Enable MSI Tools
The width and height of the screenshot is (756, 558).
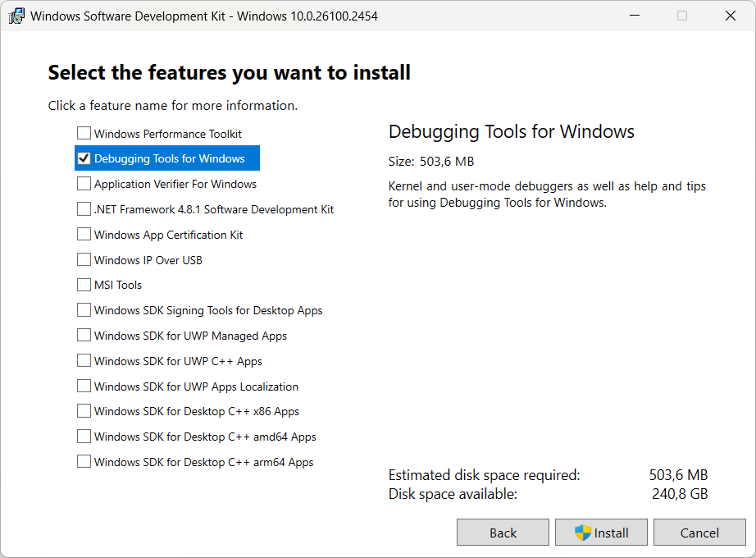(x=84, y=285)
